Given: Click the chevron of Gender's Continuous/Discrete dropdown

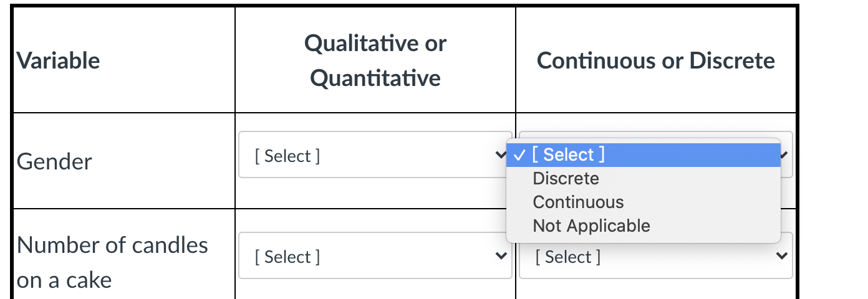Looking at the screenshot, I should pyautogui.click(x=785, y=155).
